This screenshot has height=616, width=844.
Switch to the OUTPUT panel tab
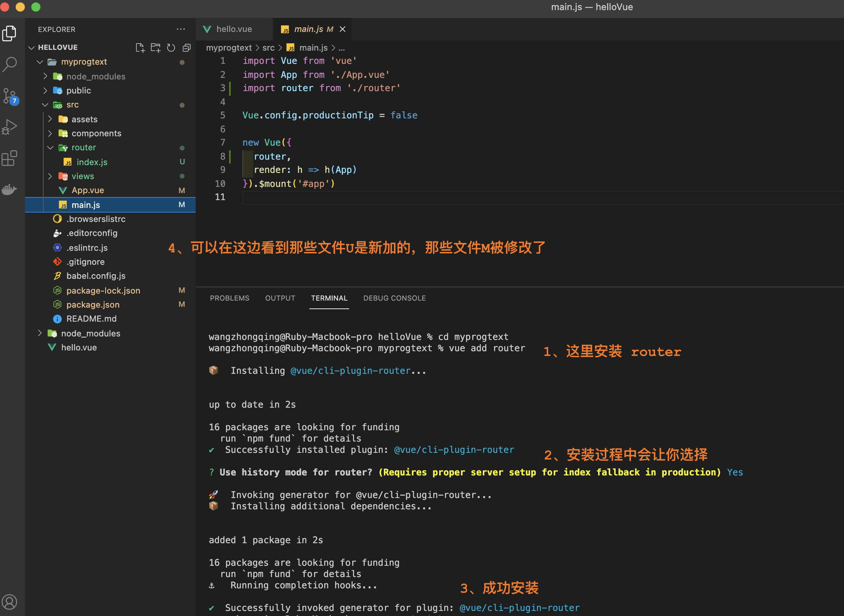click(x=280, y=298)
